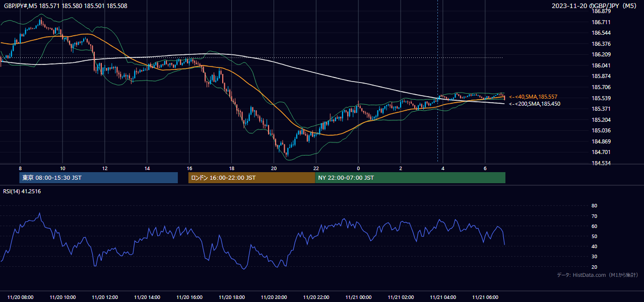Screen dimensions: 644x302
Task: Click the 11/20 10:00 bottom time label
Action: [63, 297]
